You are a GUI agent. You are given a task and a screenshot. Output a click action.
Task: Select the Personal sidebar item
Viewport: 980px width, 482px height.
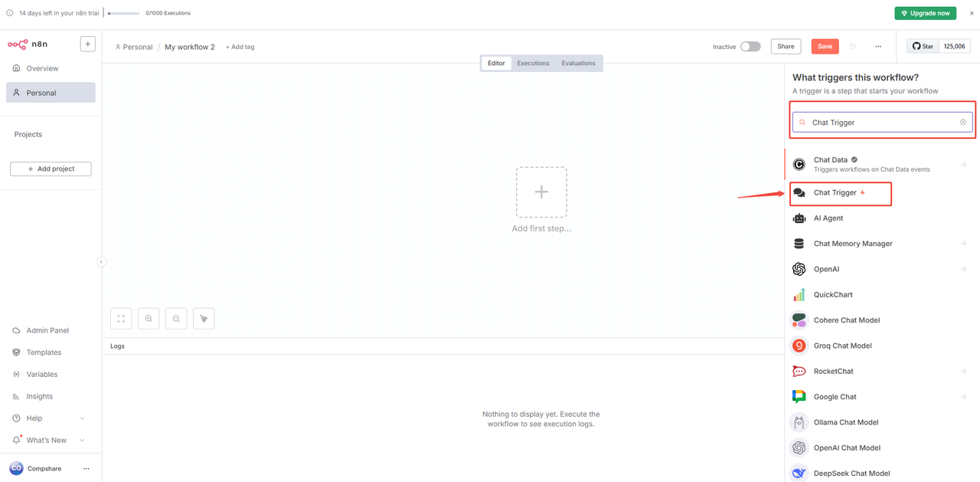pyautogui.click(x=51, y=93)
